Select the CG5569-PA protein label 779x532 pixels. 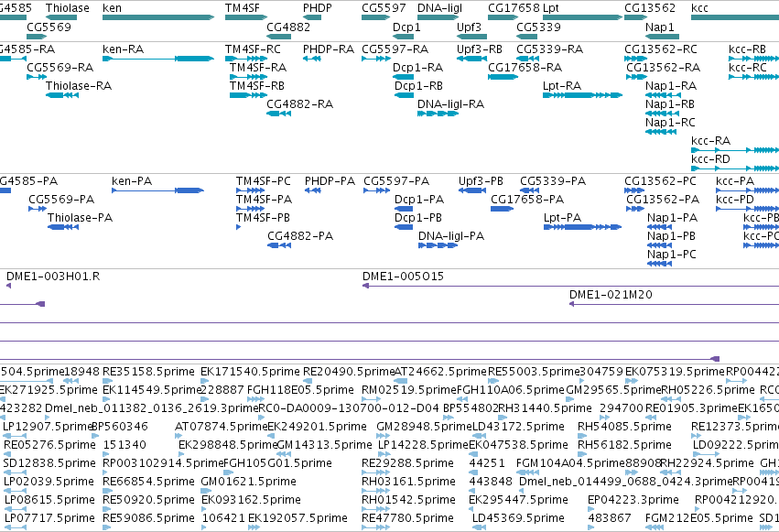61,200
